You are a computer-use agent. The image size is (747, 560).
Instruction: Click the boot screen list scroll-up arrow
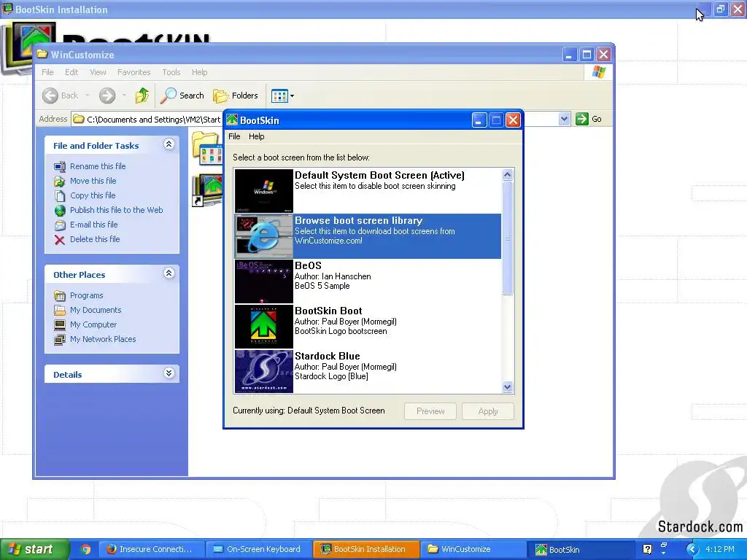(x=508, y=175)
